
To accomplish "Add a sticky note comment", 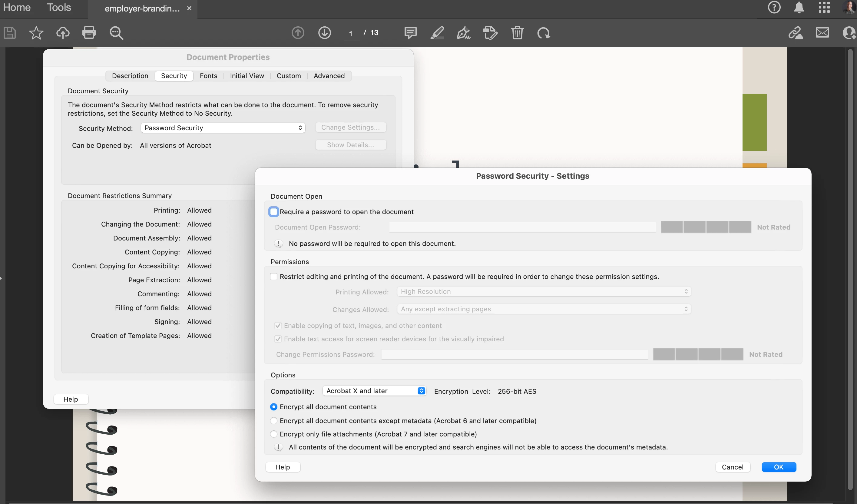I will pyautogui.click(x=410, y=33).
